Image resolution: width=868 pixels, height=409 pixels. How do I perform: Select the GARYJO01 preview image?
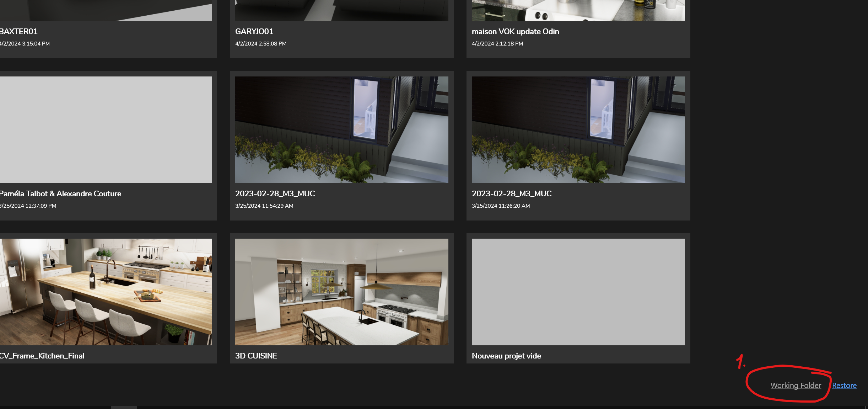[x=341, y=10]
